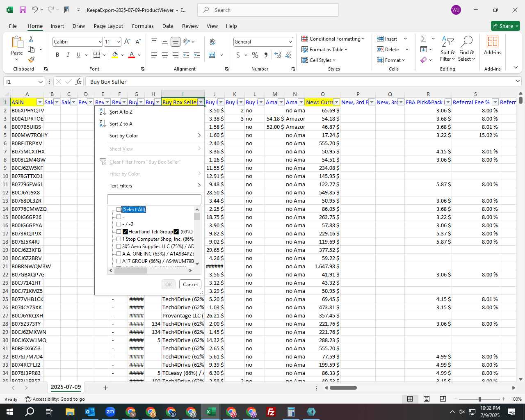The image size is (525, 420).
Task: Apply the red font color swatch
Action: tap(132, 55)
